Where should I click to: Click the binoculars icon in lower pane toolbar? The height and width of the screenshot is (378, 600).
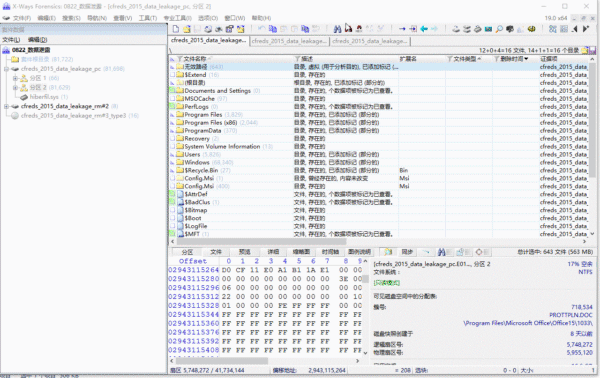pyautogui.click(x=441, y=252)
